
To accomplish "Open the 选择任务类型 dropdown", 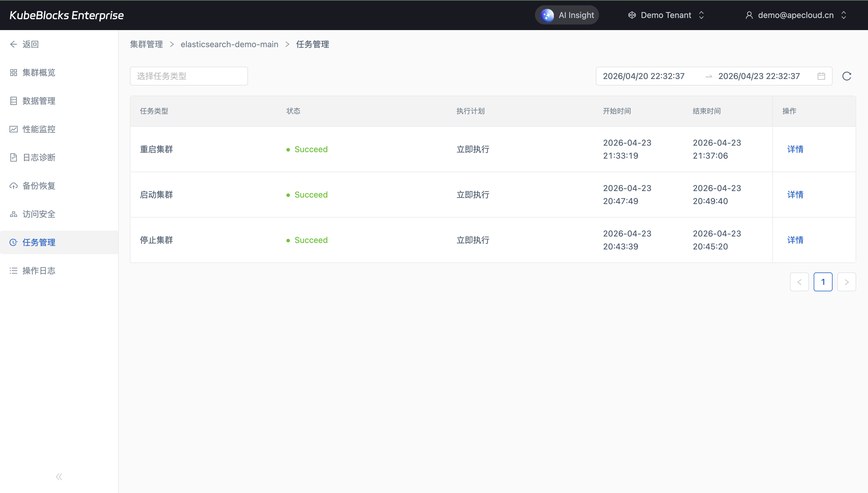I will [x=189, y=76].
